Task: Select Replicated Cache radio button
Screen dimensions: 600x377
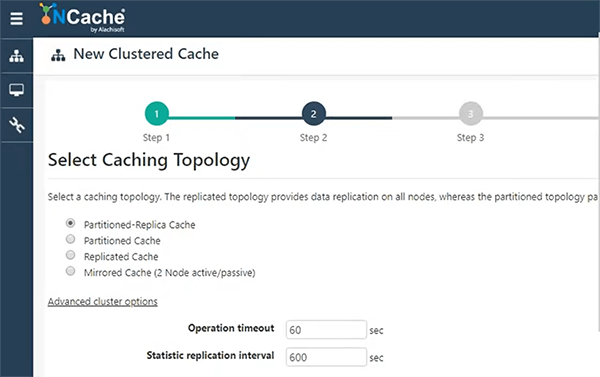Action: click(x=70, y=255)
